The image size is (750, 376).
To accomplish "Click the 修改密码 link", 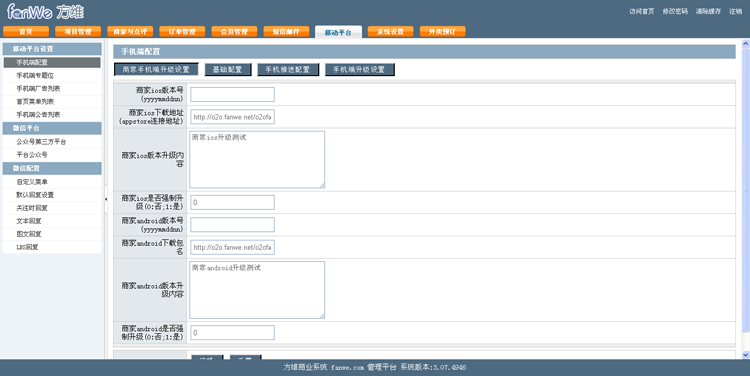I will 675,11.
